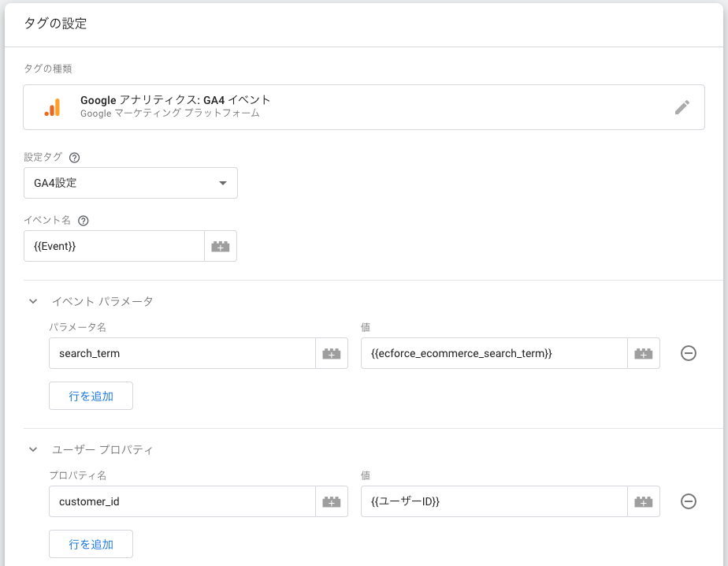Insert variable for customer_id property name
Image resolution: width=728 pixels, height=566 pixels.
tap(332, 502)
